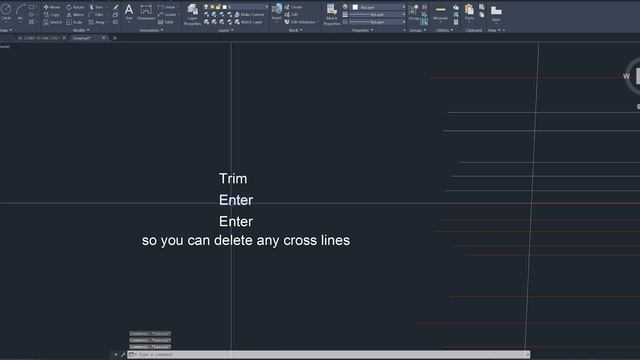
Task: Pick the Linear dimension tool
Action: [x=167, y=7]
